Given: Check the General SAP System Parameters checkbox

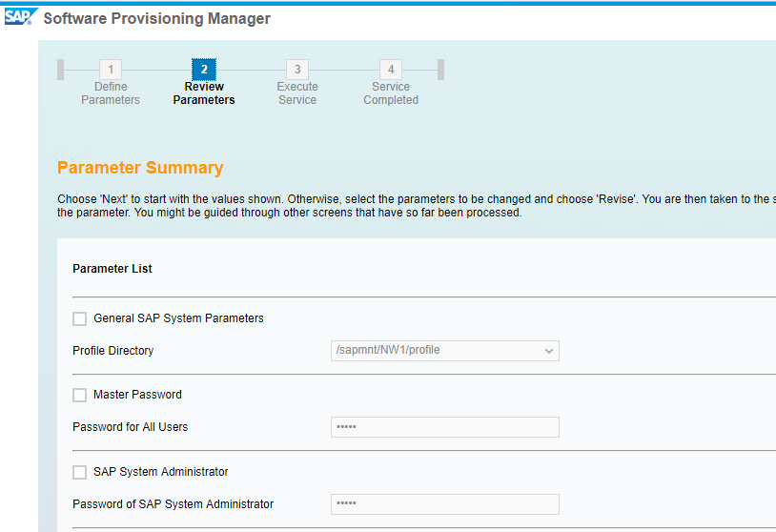Looking at the screenshot, I should 80,318.
